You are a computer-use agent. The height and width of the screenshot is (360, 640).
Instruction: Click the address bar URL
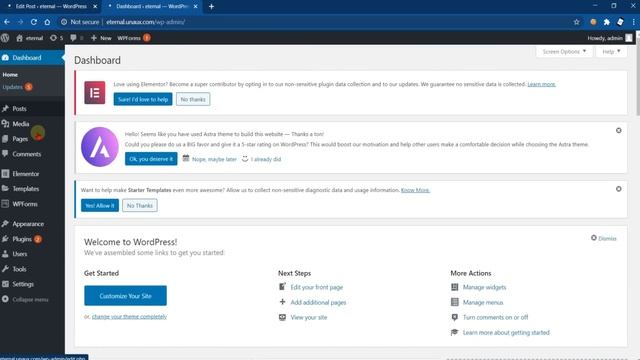point(145,22)
